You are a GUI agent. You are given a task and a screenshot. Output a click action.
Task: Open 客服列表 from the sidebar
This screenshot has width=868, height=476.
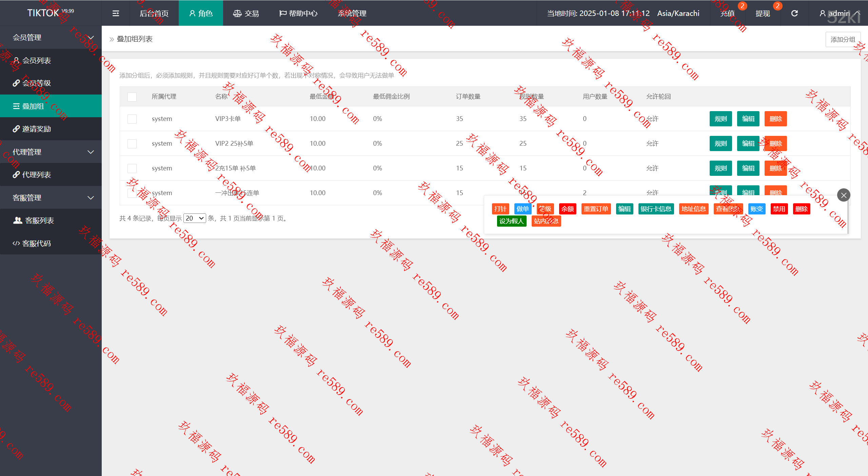(39, 221)
